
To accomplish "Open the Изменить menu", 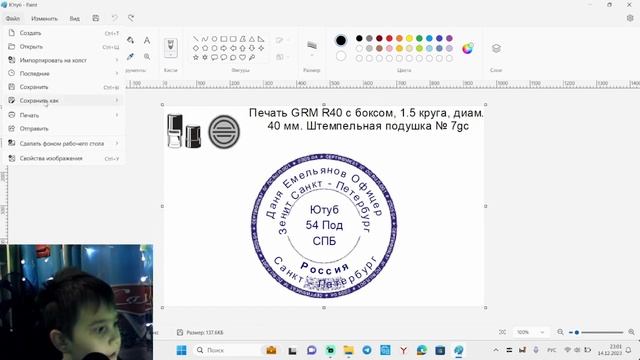I will [x=44, y=18].
